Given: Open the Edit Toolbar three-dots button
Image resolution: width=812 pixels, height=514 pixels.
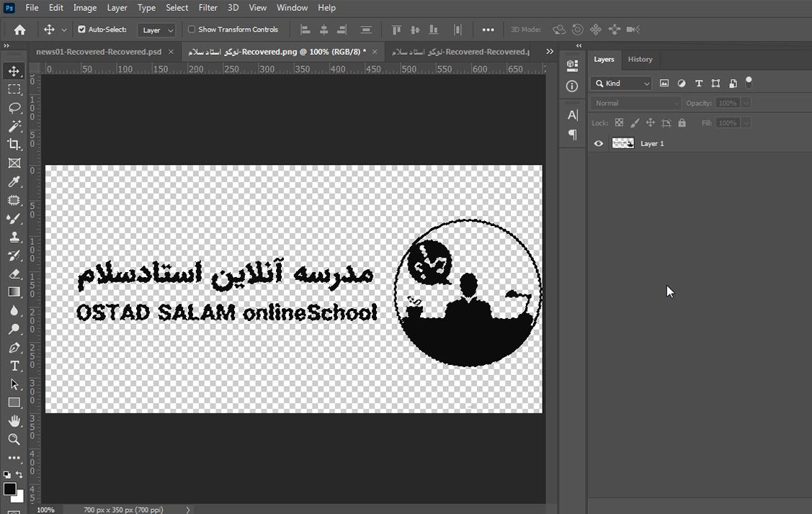Looking at the screenshot, I should [x=14, y=458].
